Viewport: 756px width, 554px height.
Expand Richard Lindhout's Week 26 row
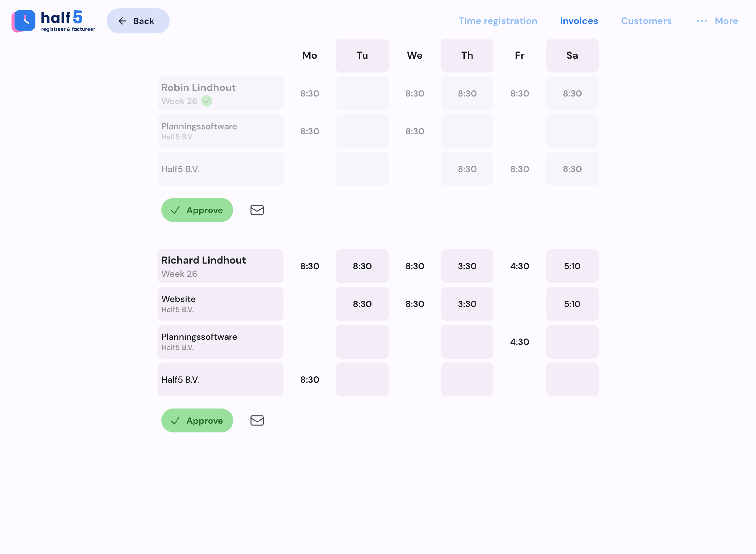click(220, 266)
